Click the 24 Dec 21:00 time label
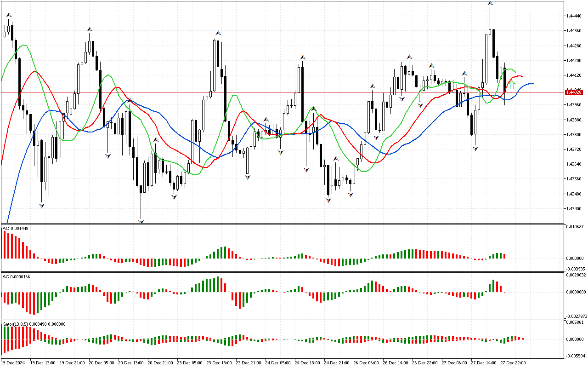This screenshot has width=588, height=368. [337, 363]
